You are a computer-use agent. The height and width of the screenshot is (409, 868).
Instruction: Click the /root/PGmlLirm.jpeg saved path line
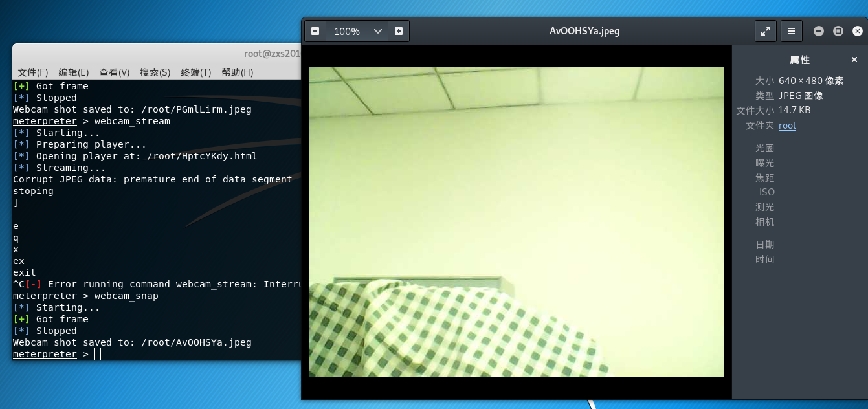point(132,109)
